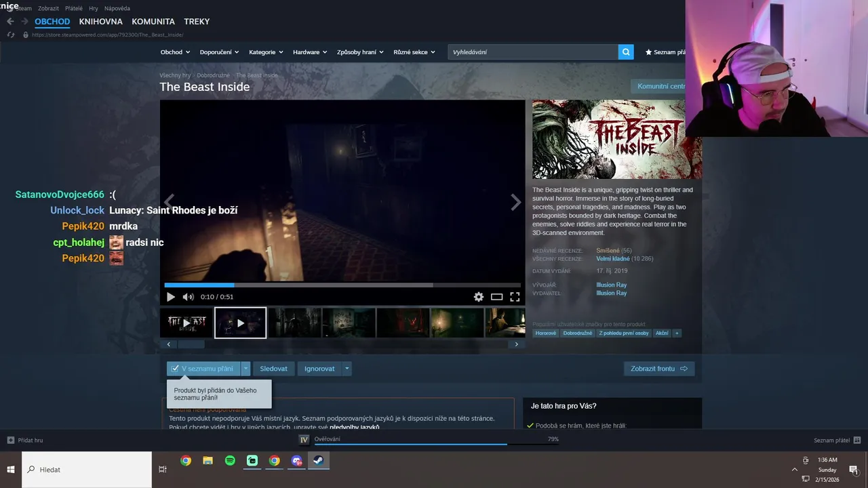Open the notification center icon
This screenshot has width=868, height=488.
[x=854, y=469]
